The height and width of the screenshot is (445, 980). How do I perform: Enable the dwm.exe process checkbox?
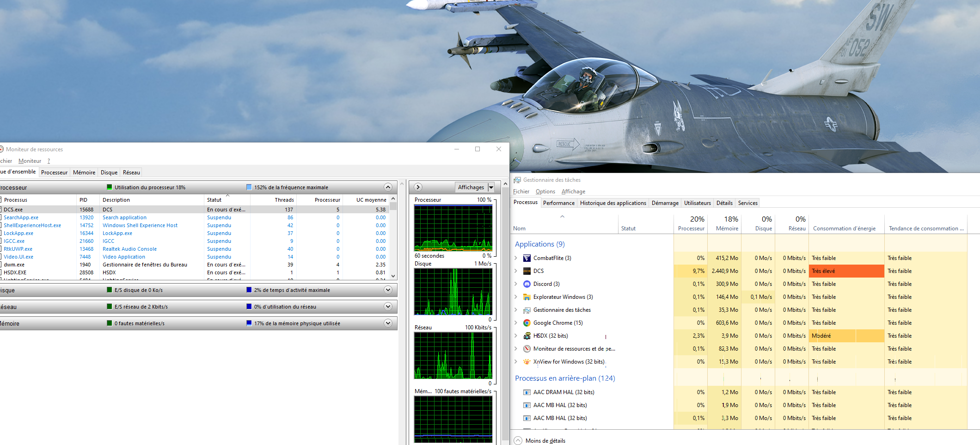0,265
